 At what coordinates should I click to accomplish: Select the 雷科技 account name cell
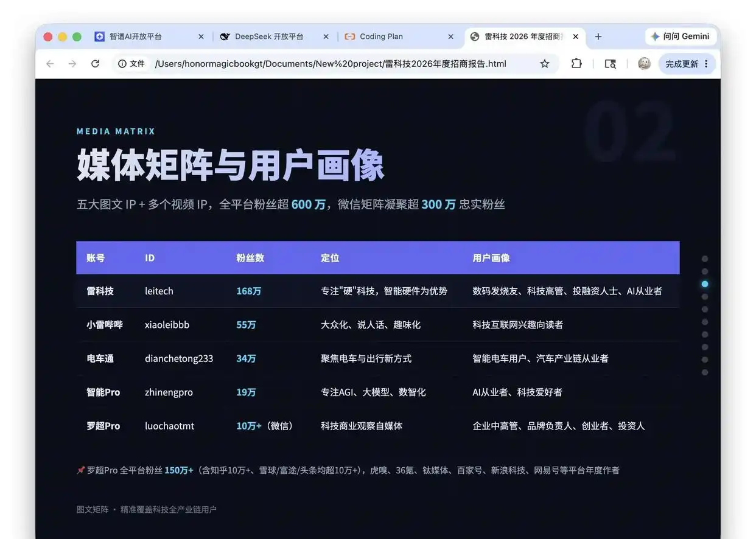(x=100, y=291)
